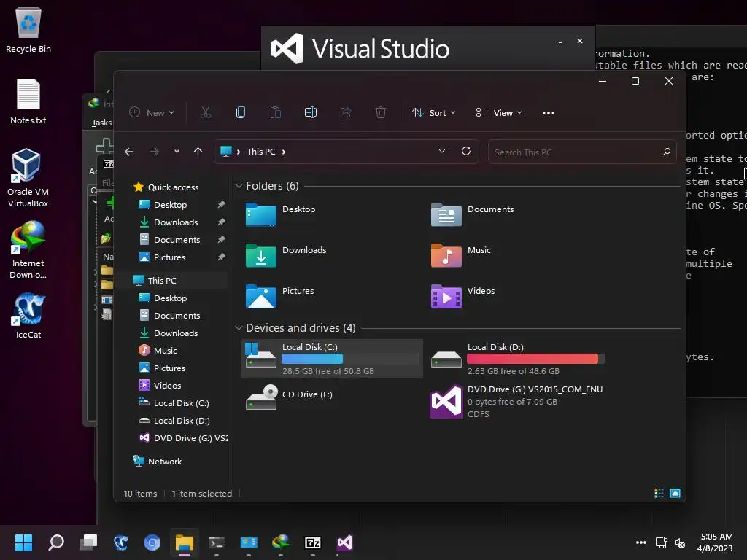Click the clock showing 5:05 AM
The height and width of the screenshot is (560, 747).
(716, 537)
